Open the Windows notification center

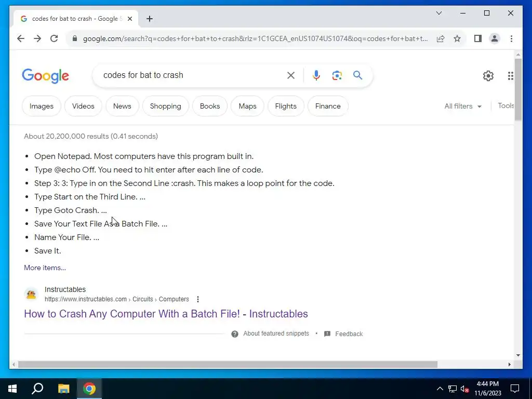515,389
